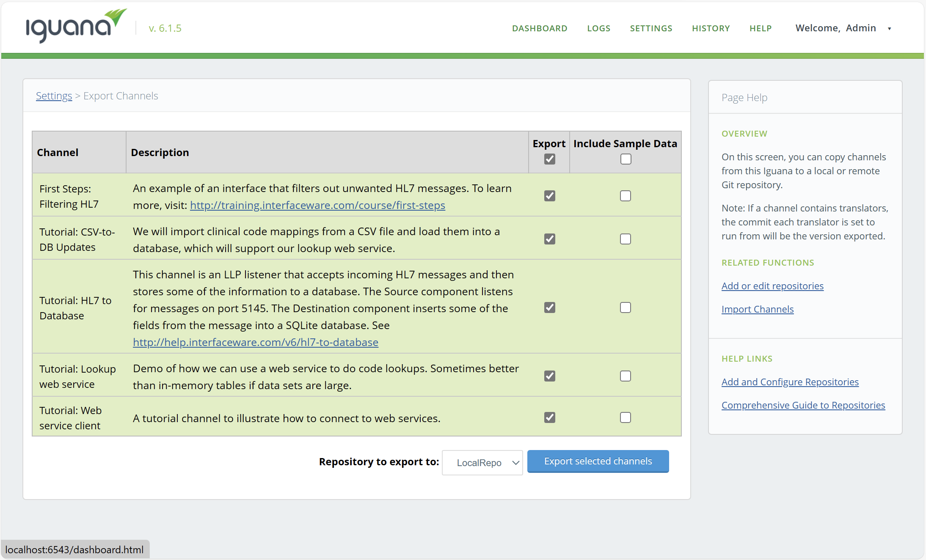Open the History menu item
This screenshot has height=560, width=926.
(711, 28)
